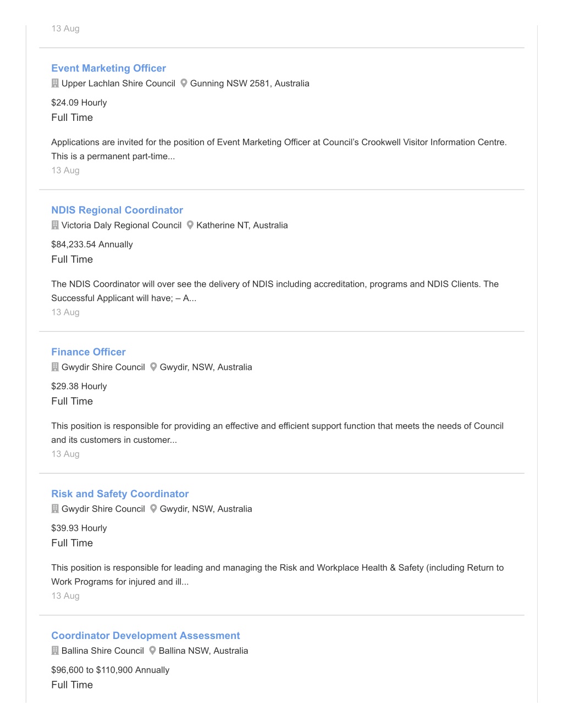
Task: Click Victoria Daly Regional Council employer name
Action: click(122, 225)
